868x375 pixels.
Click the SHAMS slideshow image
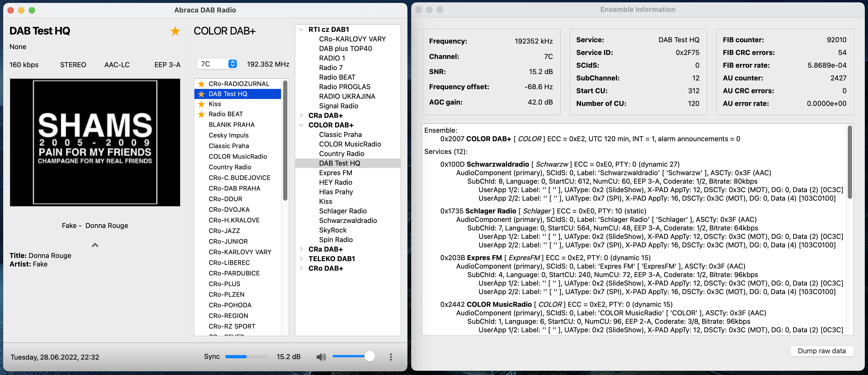click(x=95, y=142)
